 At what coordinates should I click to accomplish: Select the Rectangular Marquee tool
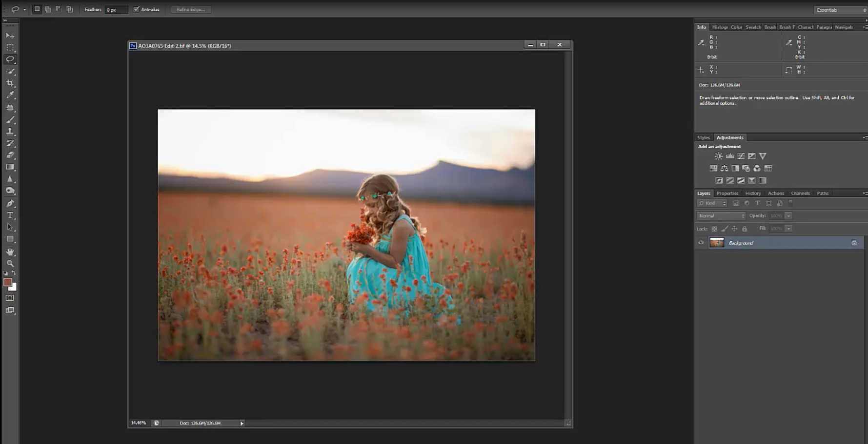coord(10,48)
